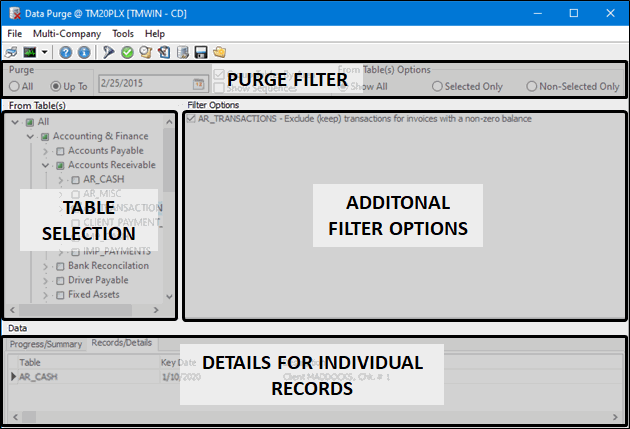630x429 pixels.
Task: Click the blue information icon
Action: 84,52
